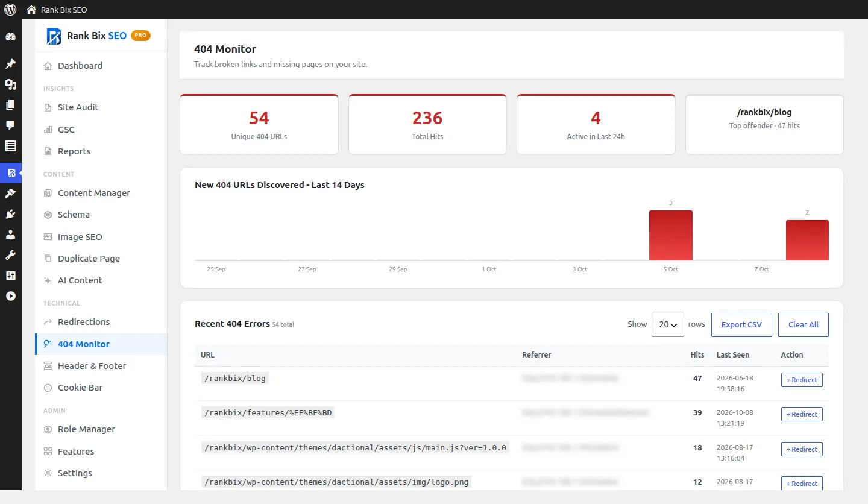The width and height of the screenshot is (868, 504).
Task: Click the Export CSV button
Action: 741,324
